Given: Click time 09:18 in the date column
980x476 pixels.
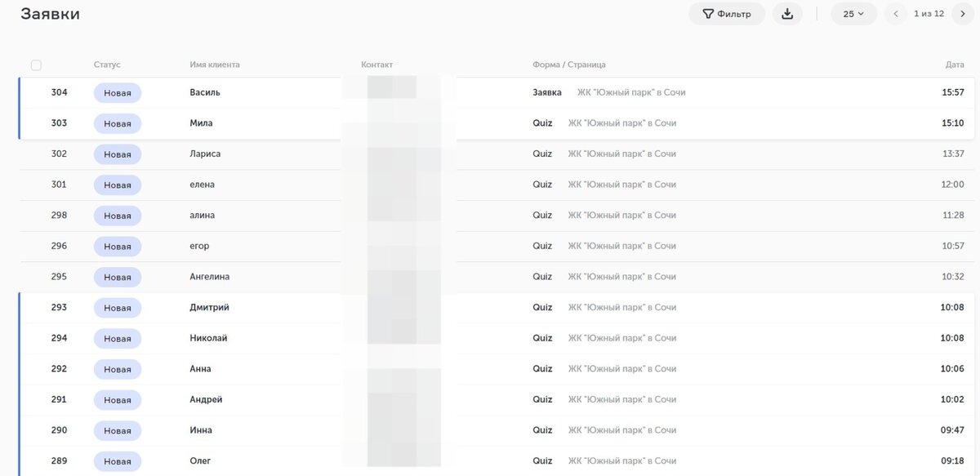Looking at the screenshot, I should click(953, 461).
